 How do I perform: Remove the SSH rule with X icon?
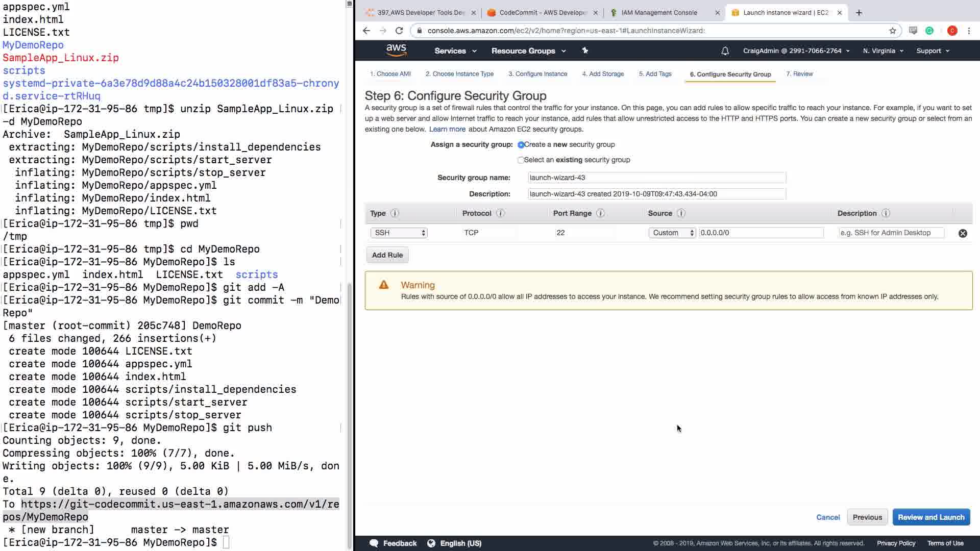(x=963, y=233)
